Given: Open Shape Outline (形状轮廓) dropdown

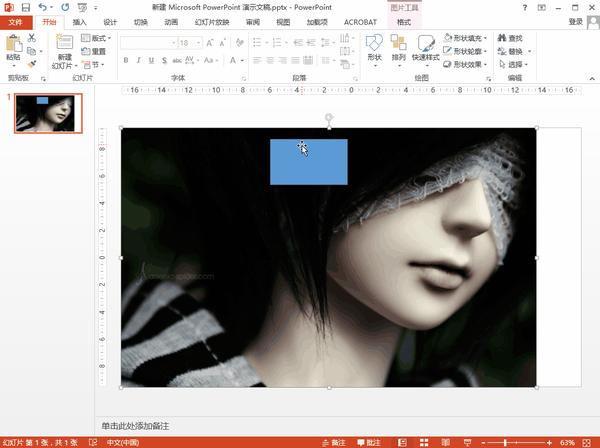Looking at the screenshot, I should 465,51.
